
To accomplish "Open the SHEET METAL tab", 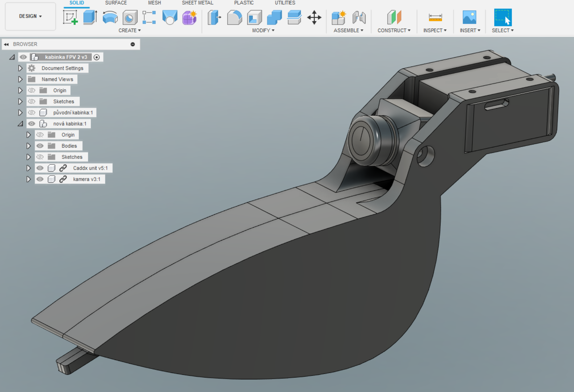I will [x=197, y=3].
